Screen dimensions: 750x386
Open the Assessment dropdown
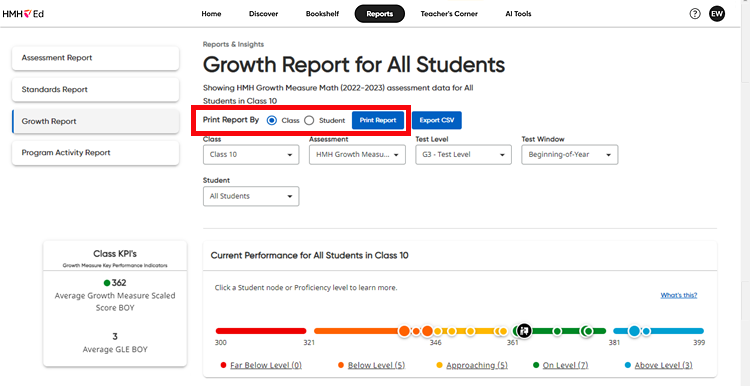357,155
